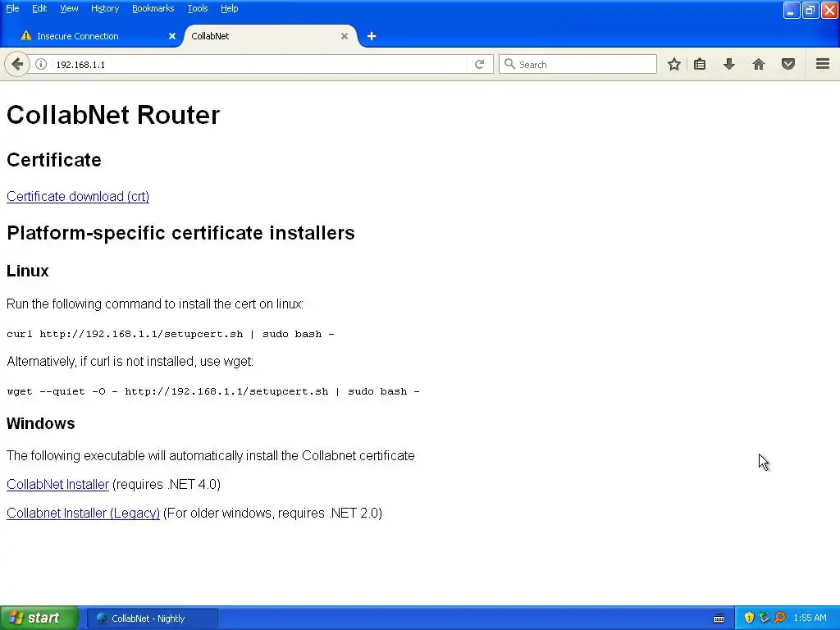The height and width of the screenshot is (630, 840).
Task: Restore down the browser window
Action: tap(810, 10)
